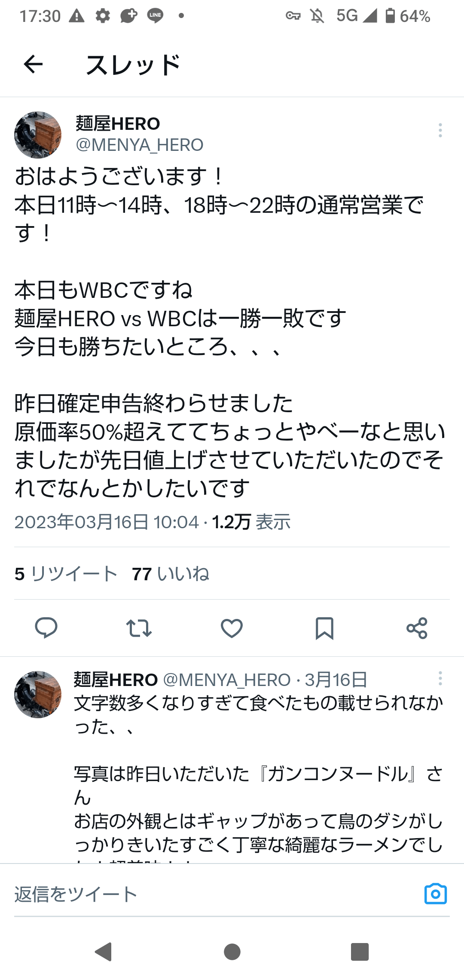Tap the retweet arrows icon
Viewport: 464px width, 980px height.
tap(139, 628)
